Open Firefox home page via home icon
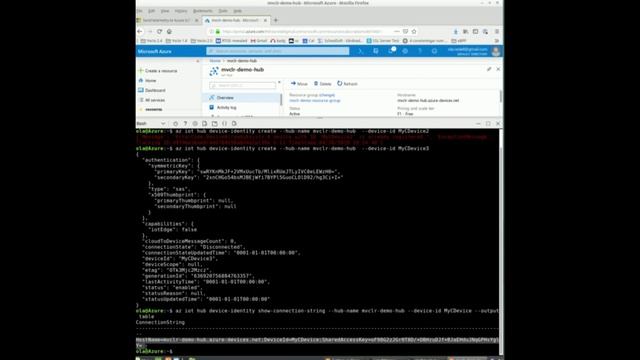Image resolution: width=640 pixels, height=360 pixels. [x=169, y=31]
